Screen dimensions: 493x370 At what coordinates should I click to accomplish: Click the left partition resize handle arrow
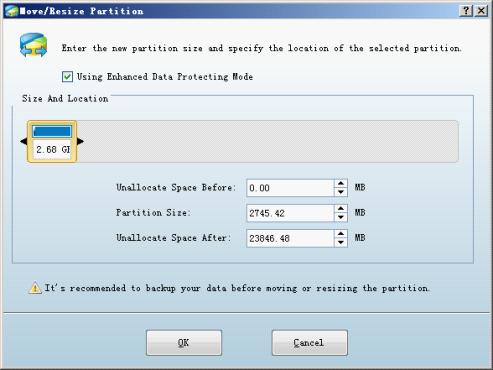click(x=23, y=141)
